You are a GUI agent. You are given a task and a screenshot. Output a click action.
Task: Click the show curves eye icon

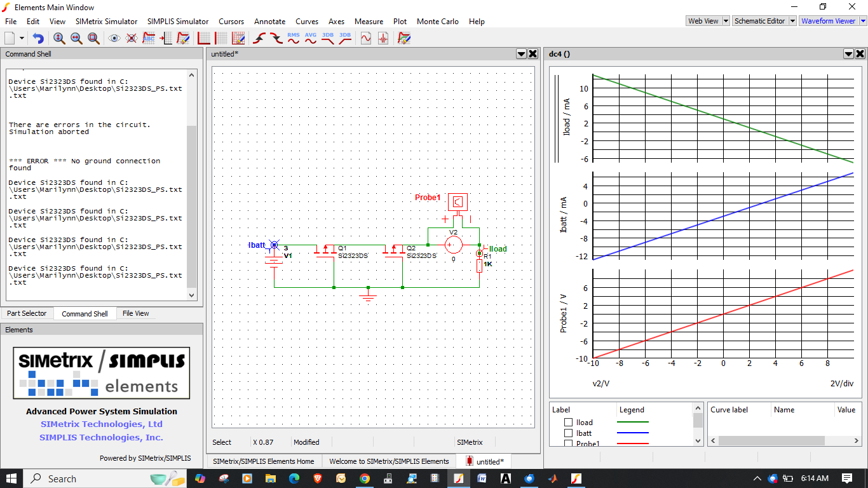[114, 38]
